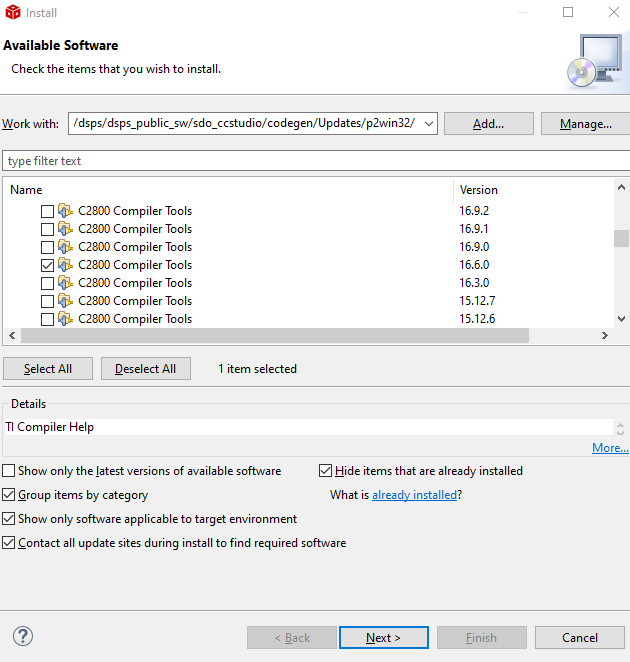Enable Show only the latest versions checkbox
Screen dimensions: 630x662
point(8,470)
